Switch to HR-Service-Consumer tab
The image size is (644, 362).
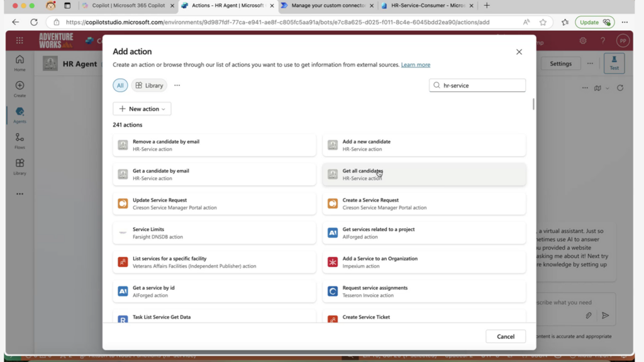click(x=428, y=5)
